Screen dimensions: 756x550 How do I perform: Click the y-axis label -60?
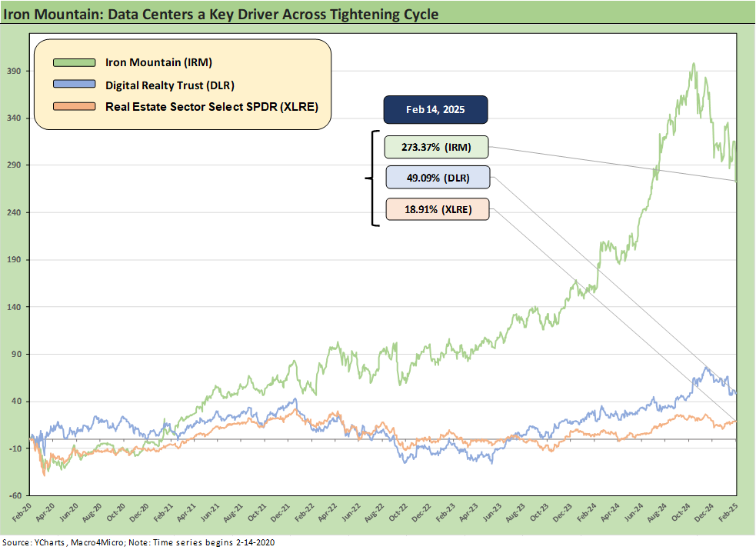15,495
